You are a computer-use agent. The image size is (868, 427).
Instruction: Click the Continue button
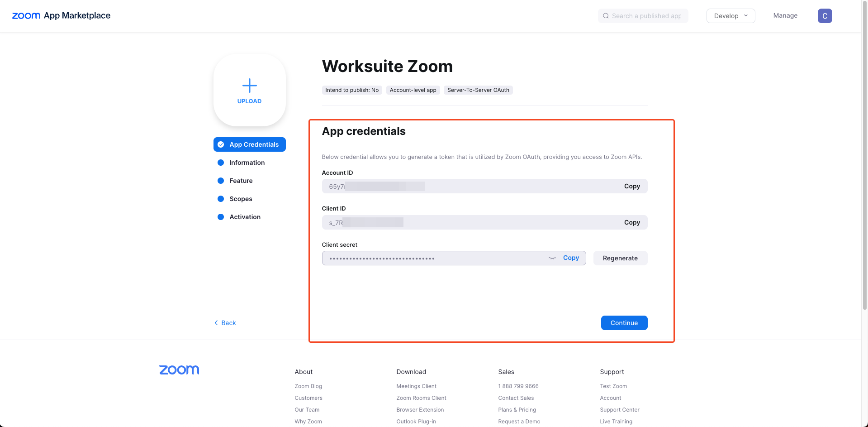[x=624, y=323]
